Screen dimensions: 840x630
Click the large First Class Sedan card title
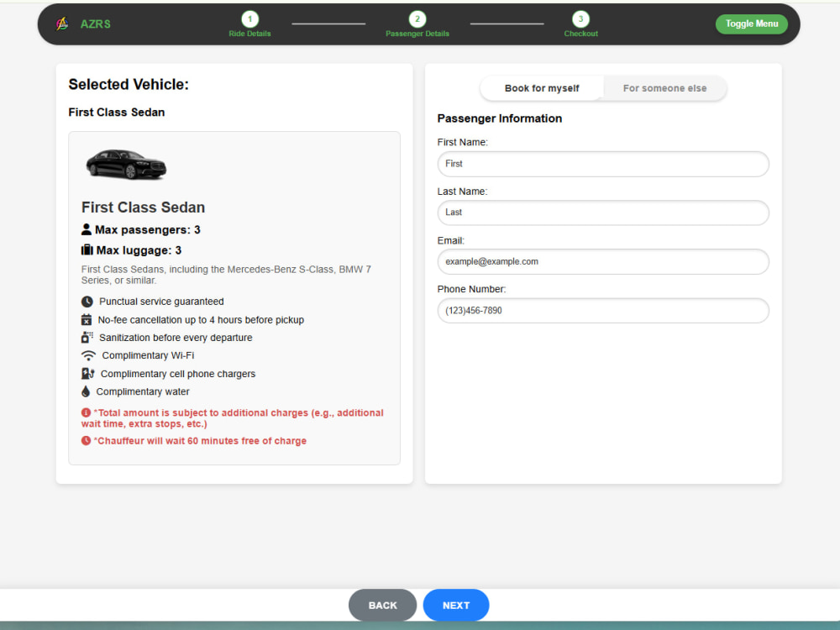pos(143,207)
